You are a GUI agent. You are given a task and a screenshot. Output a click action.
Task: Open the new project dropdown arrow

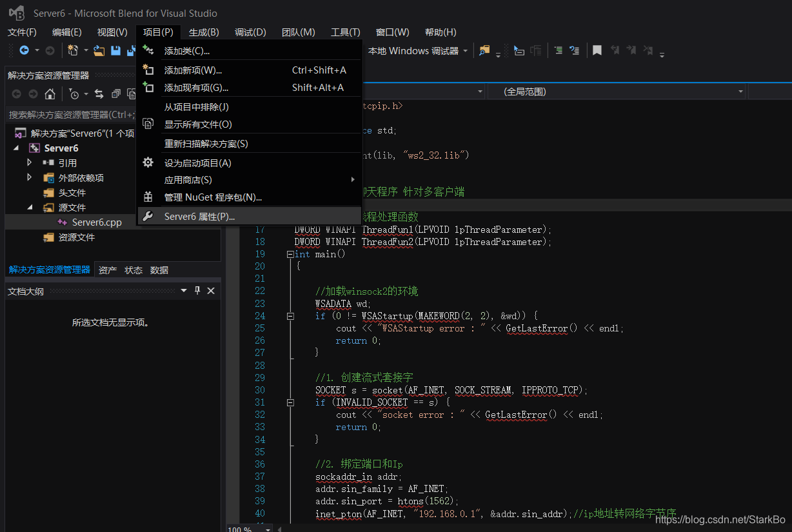point(84,51)
